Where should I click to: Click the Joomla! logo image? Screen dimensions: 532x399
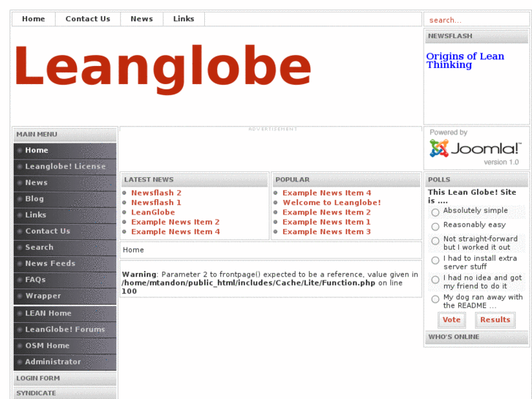[x=476, y=149]
